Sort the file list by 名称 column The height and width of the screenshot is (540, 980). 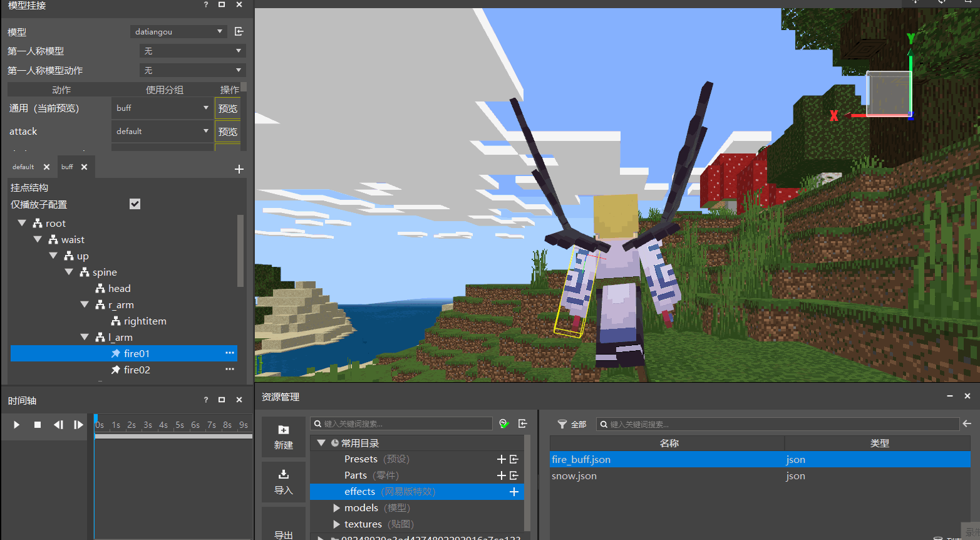click(668, 443)
